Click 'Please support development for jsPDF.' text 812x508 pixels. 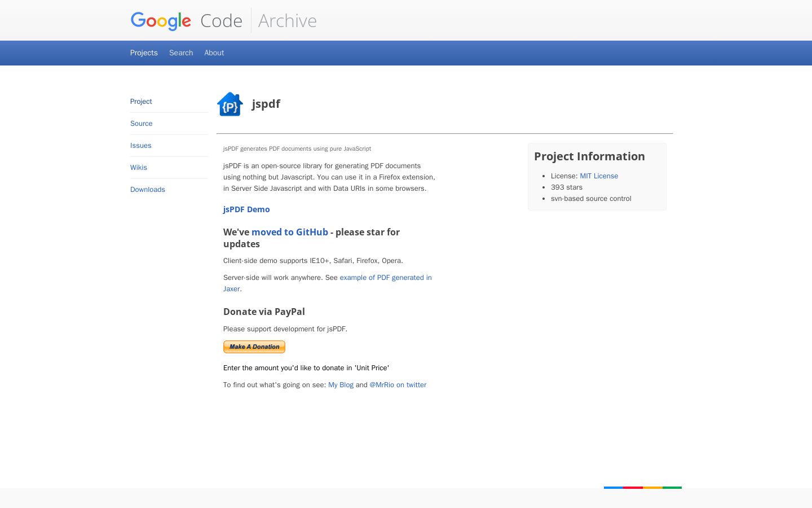[285, 329]
